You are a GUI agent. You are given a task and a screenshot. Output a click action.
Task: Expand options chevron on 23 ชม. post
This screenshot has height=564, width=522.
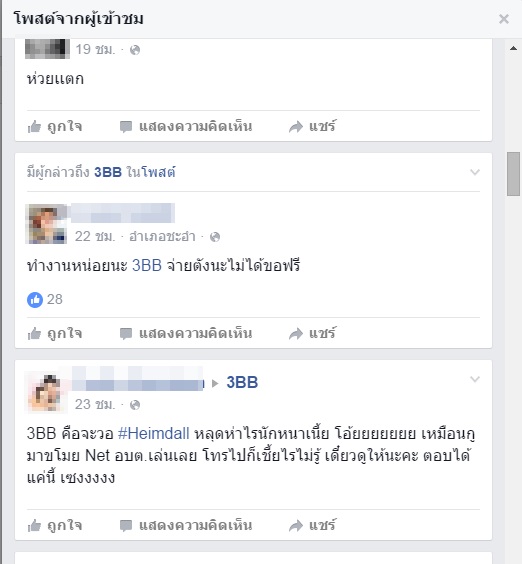pyautogui.click(x=475, y=379)
